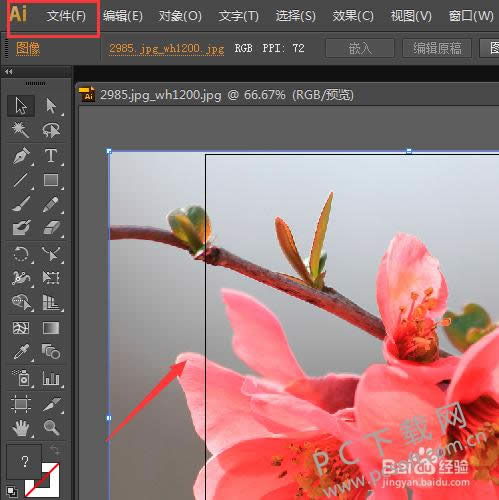Select the Direct Selection tool

(x=51, y=106)
